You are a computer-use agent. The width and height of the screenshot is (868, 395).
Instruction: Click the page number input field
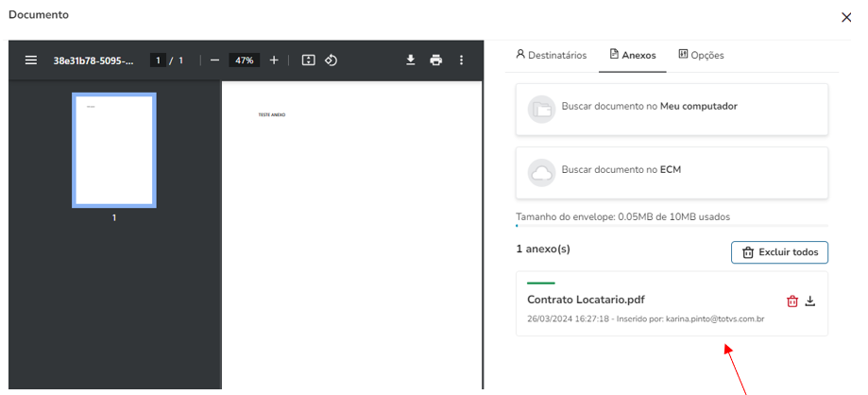[x=159, y=60]
